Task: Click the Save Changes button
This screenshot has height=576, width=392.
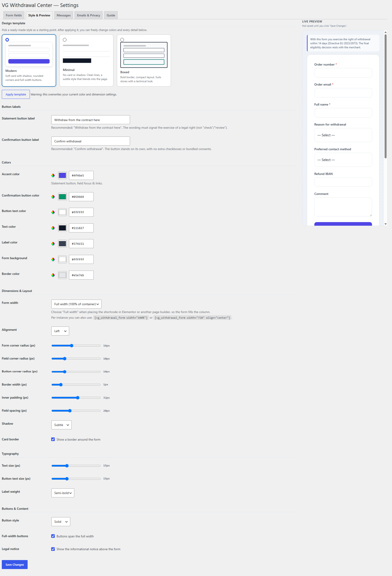Action: point(15,565)
